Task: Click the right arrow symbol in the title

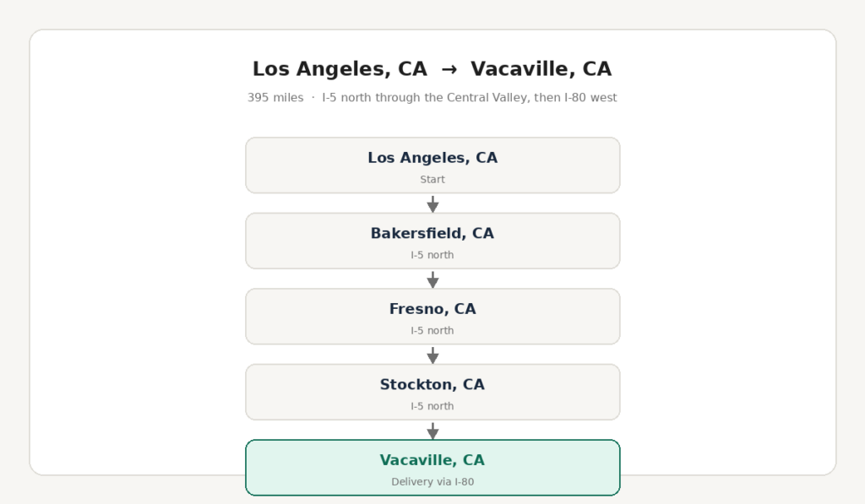Action: click(x=449, y=69)
